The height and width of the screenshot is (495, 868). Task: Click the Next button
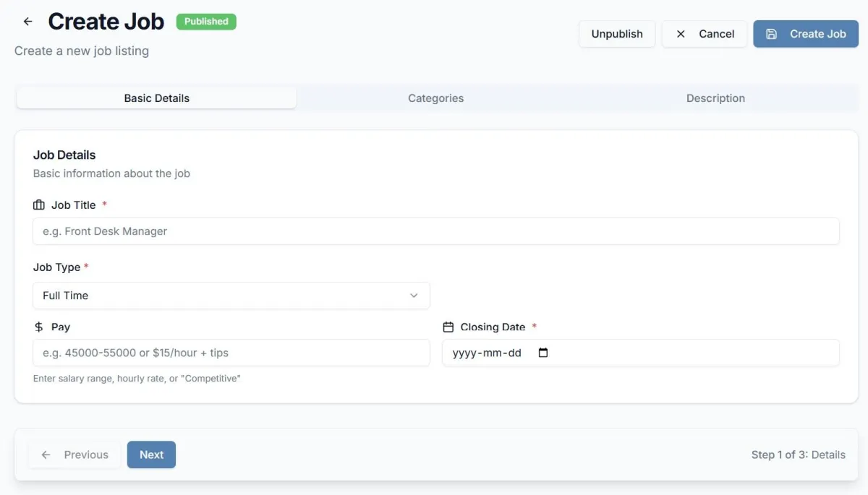(151, 455)
